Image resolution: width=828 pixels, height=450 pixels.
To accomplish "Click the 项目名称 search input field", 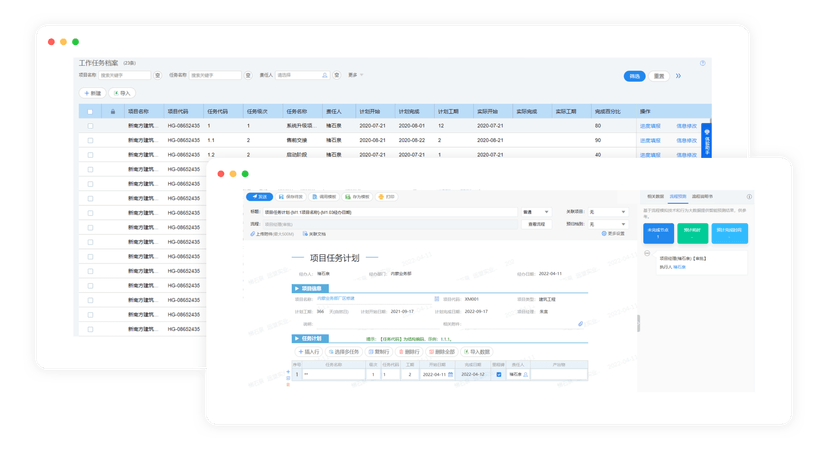I will [x=125, y=76].
